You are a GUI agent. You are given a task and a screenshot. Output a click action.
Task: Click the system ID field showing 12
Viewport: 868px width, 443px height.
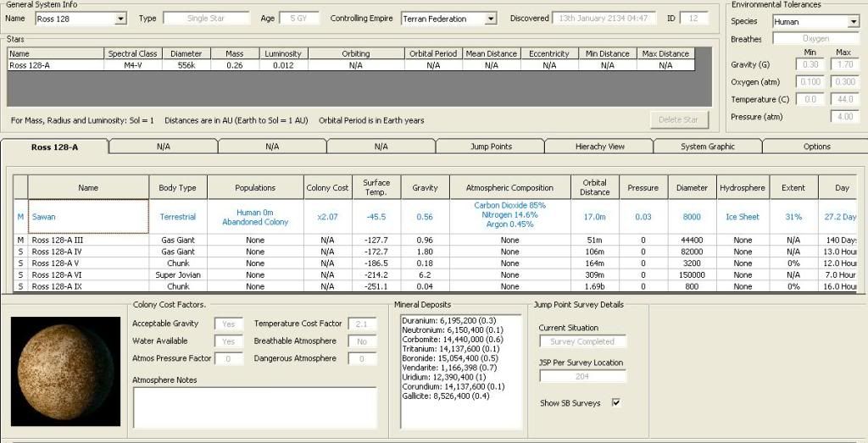tap(693, 19)
